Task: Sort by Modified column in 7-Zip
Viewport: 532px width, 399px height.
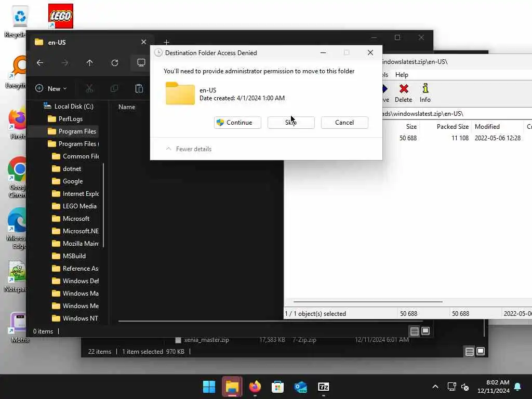Action: [487, 127]
